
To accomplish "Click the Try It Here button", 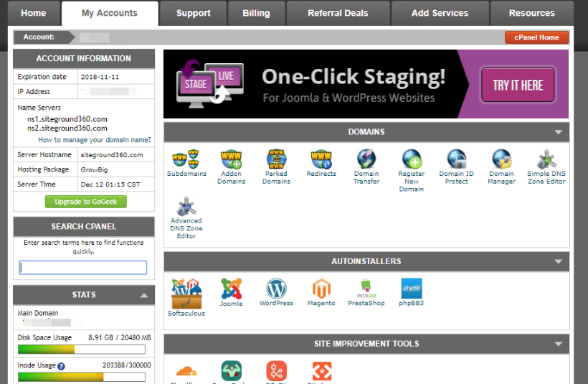I will click(518, 85).
